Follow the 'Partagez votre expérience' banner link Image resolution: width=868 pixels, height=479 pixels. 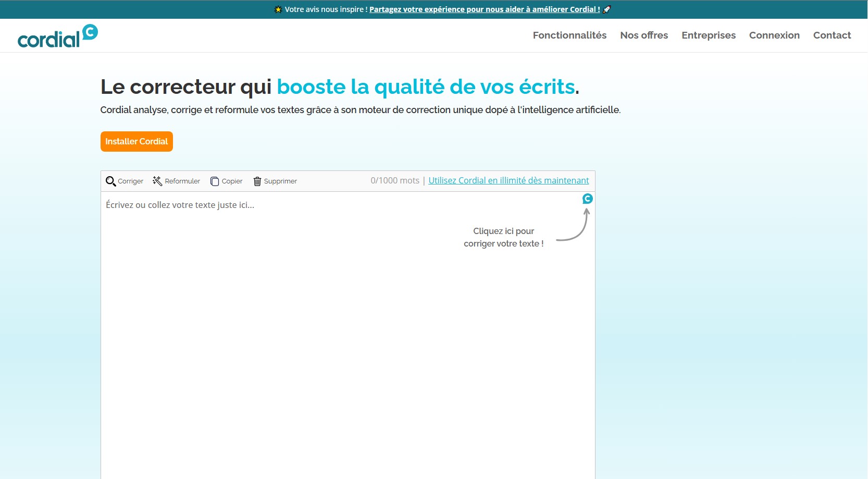click(485, 9)
